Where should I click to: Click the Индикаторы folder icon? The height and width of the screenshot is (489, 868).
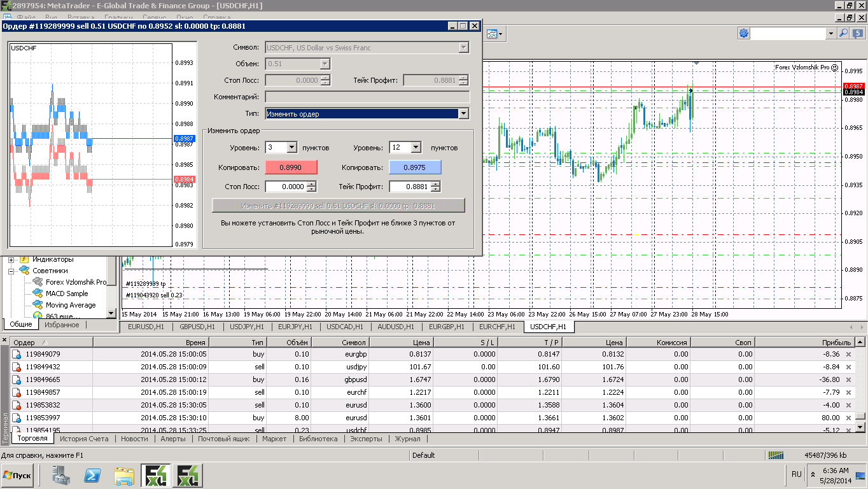(x=25, y=259)
